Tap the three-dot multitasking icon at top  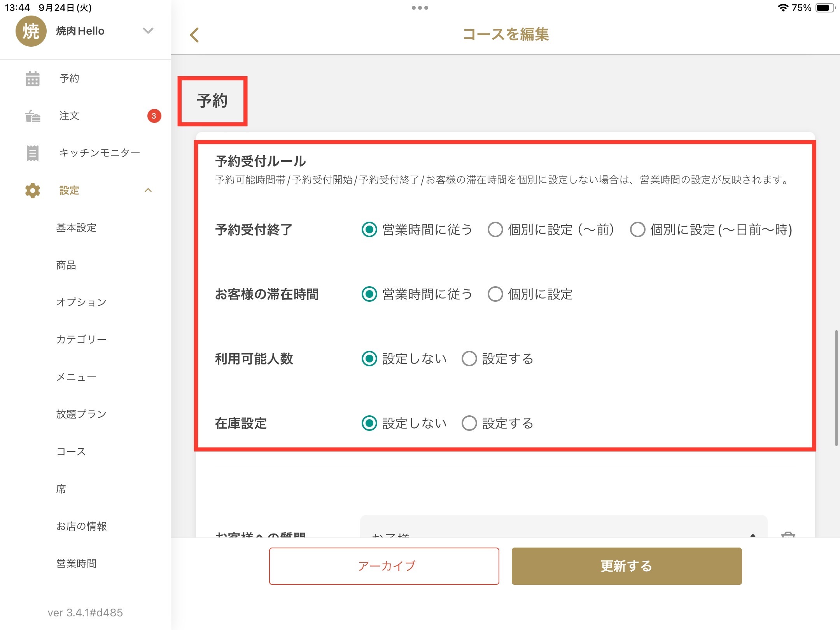coord(420,8)
